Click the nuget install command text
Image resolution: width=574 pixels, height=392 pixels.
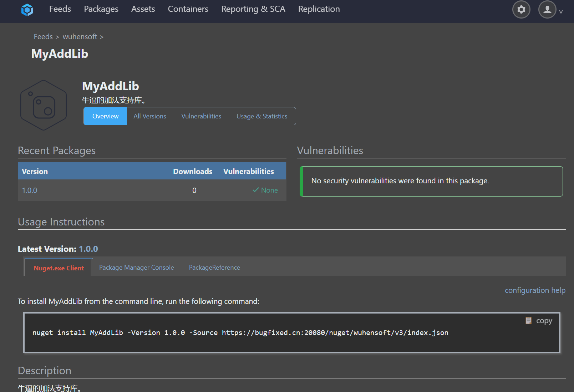[240, 333]
